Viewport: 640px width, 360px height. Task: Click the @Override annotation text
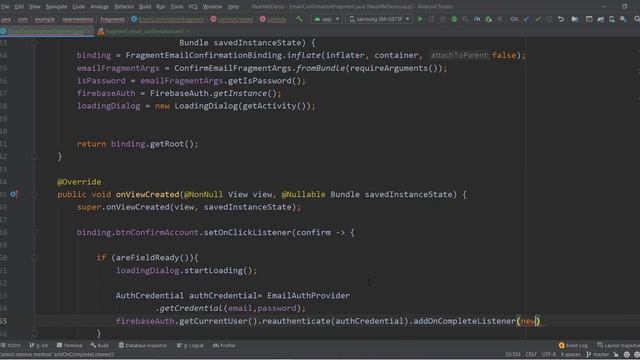pyautogui.click(x=79, y=182)
